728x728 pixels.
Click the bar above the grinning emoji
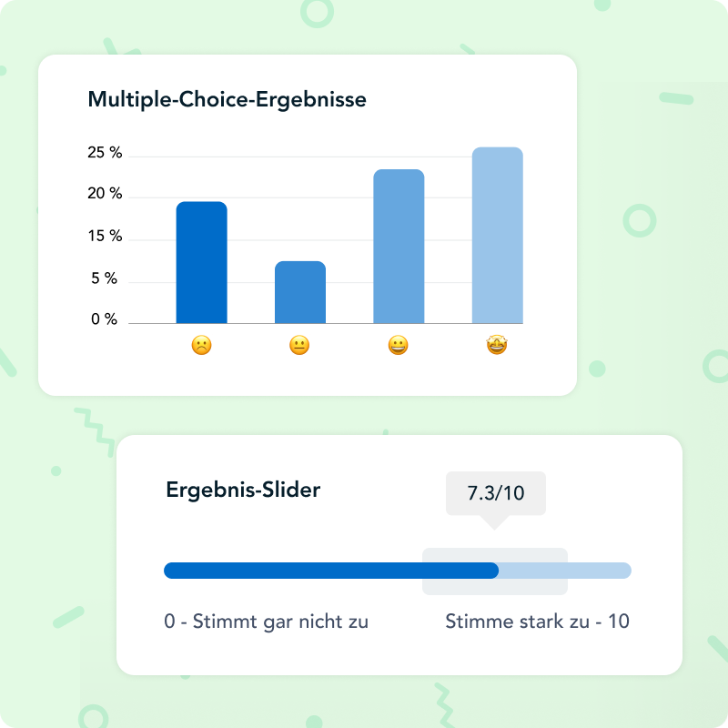point(398,246)
